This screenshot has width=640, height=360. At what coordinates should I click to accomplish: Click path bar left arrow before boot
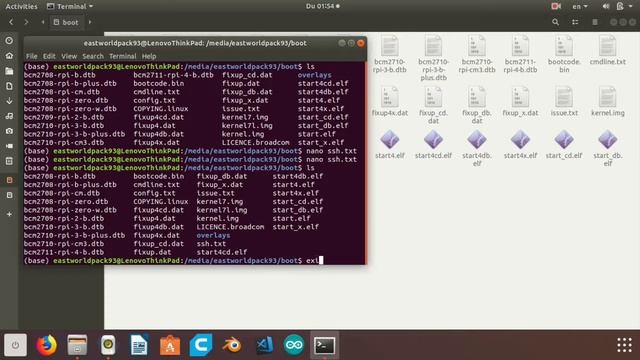click(x=43, y=22)
